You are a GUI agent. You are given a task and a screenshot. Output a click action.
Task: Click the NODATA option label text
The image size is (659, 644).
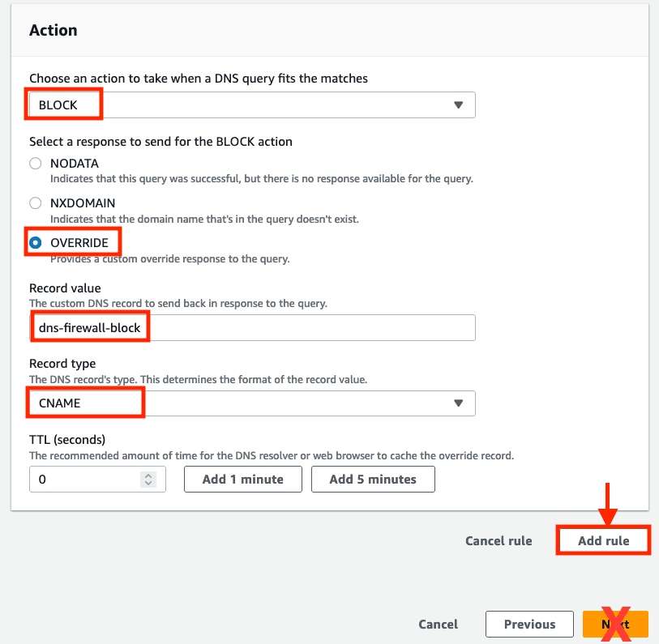(x=75, y=163)
